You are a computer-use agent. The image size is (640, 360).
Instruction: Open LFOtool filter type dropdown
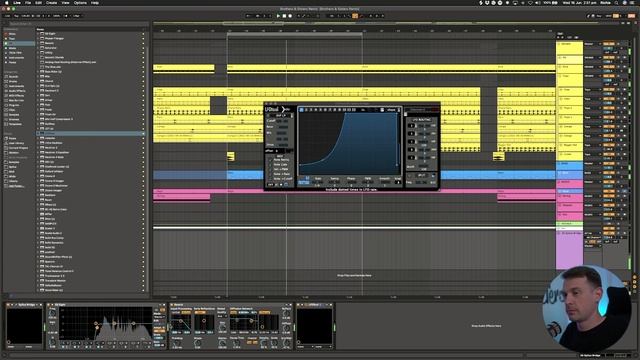click(280, 116)
